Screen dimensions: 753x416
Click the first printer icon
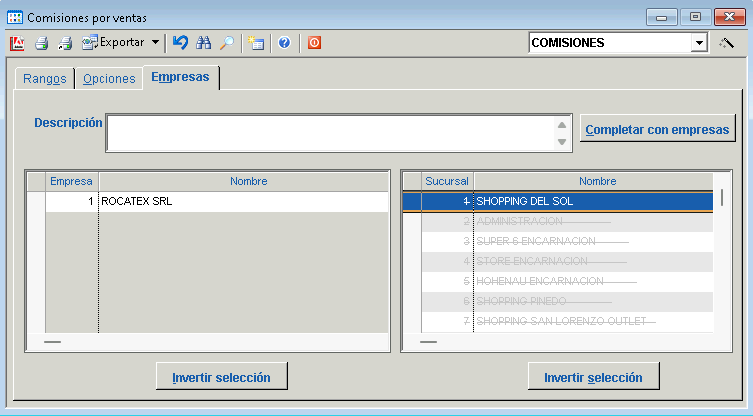tap(42, 43)
